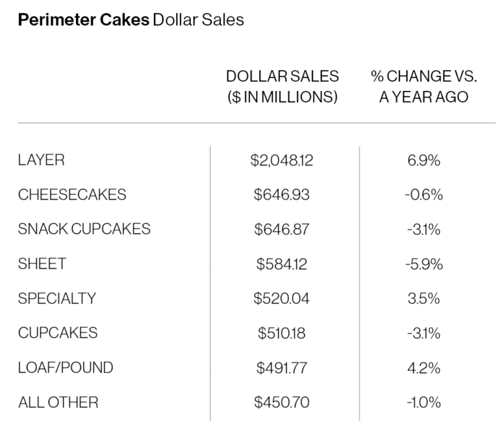The height and width of the screenshot is (439, 504).
Task: Select the SPECIALTY row label
Action: [x=57, y=298]
